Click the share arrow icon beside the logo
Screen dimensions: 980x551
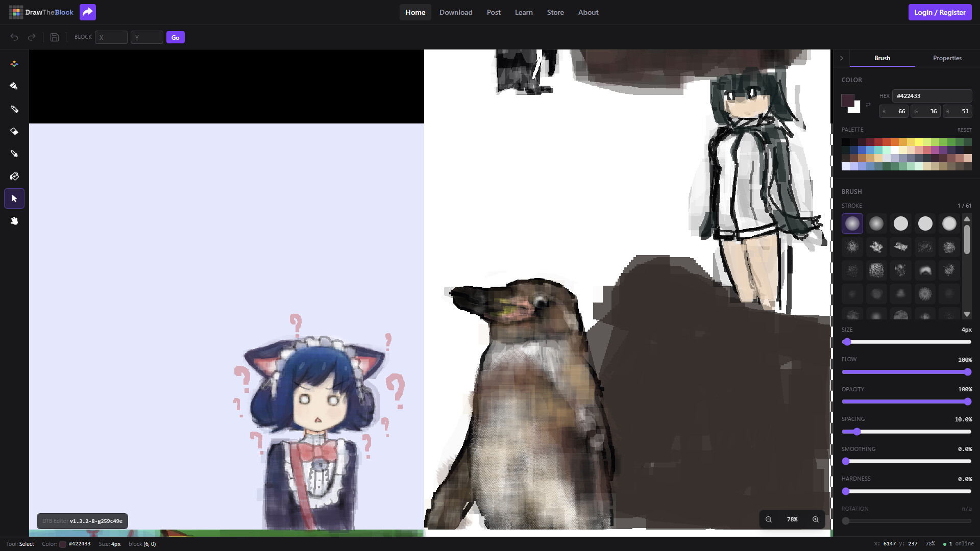88,12
